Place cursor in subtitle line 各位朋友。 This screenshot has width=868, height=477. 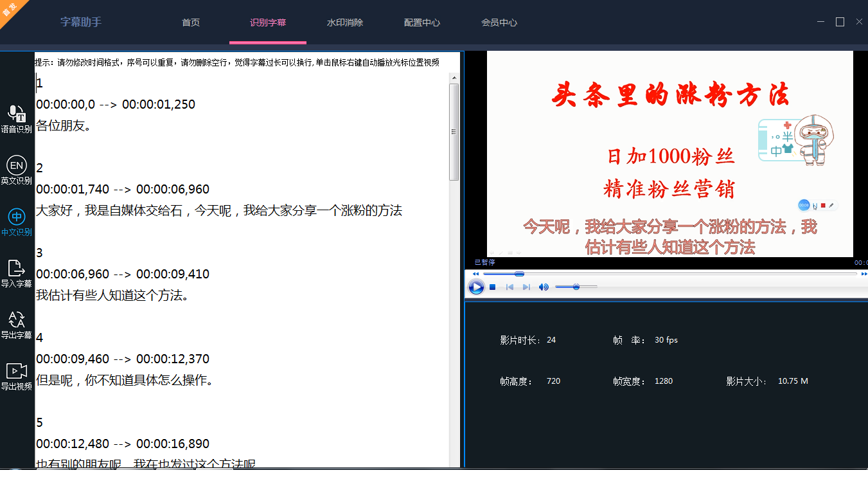coord(64,126)
